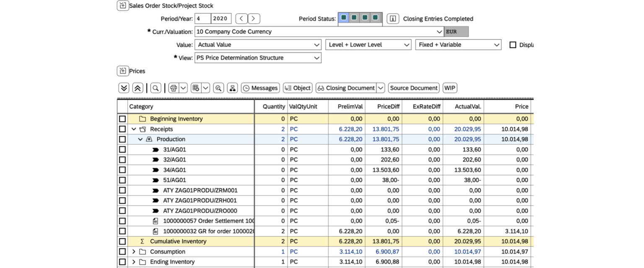This screenshot has width=644, height=268.
Task: Collapse all rows using double-up arrows icon
Action: click(x=138, y=88)
